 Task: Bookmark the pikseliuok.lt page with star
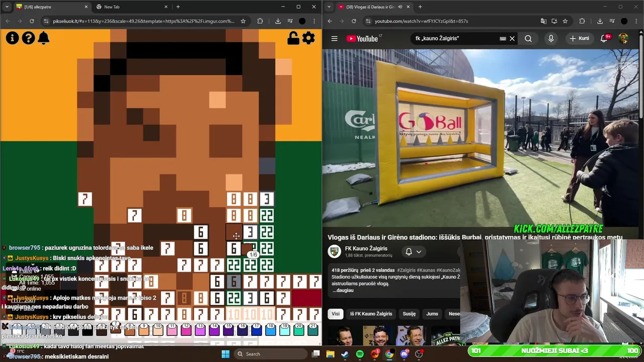243,21
